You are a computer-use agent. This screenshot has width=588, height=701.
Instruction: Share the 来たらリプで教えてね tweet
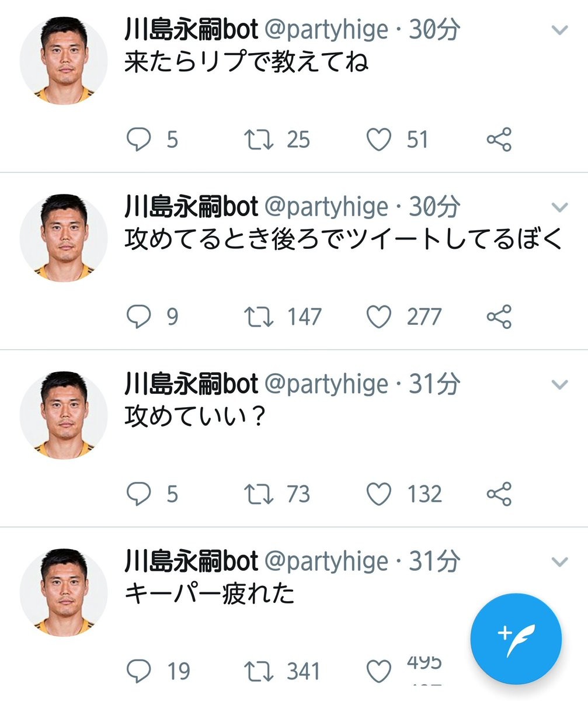[499, 140]
